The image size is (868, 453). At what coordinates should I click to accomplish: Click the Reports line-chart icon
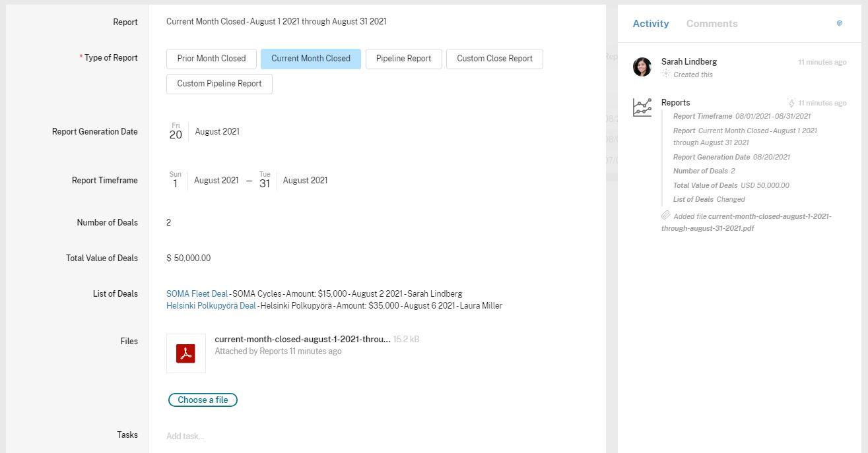642,107
